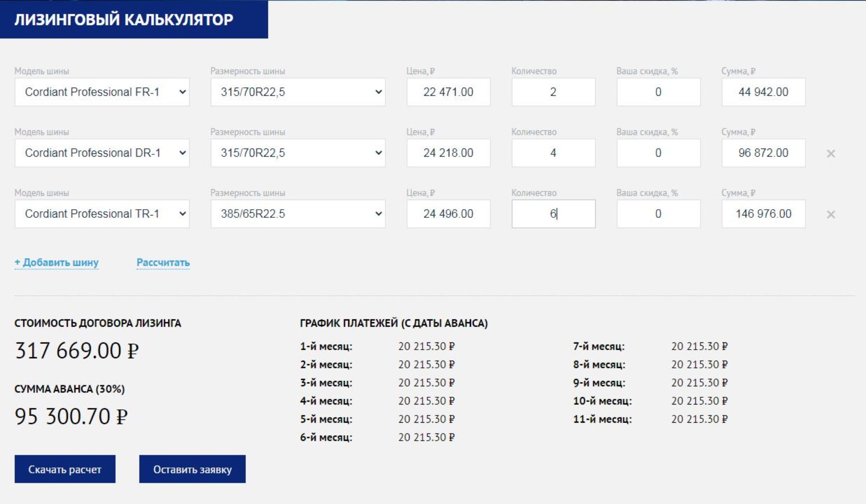Click the '4-й месяц:' label

tap(326, 401)
